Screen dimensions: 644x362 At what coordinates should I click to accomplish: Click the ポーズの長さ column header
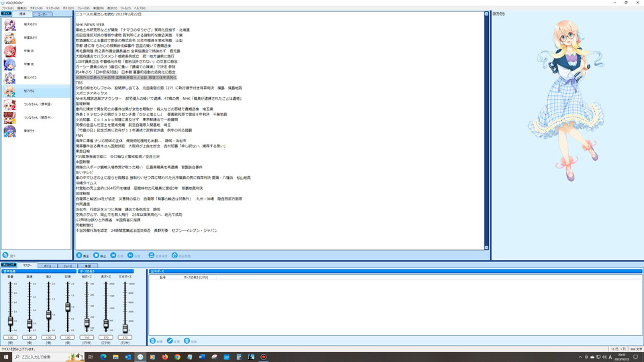196,278
